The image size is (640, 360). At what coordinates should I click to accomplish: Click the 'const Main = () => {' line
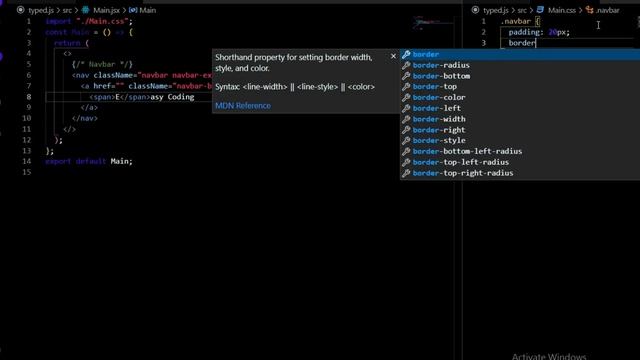[89, 32]
